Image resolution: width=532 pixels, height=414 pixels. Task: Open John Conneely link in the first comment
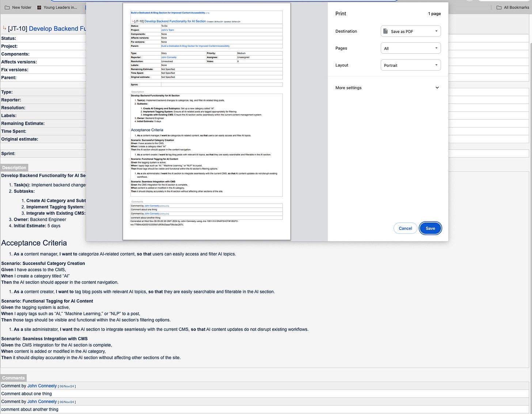point(42,386)
